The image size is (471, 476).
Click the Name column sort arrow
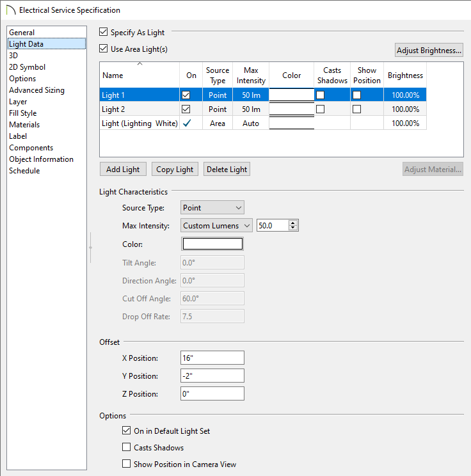coord(140,64)
